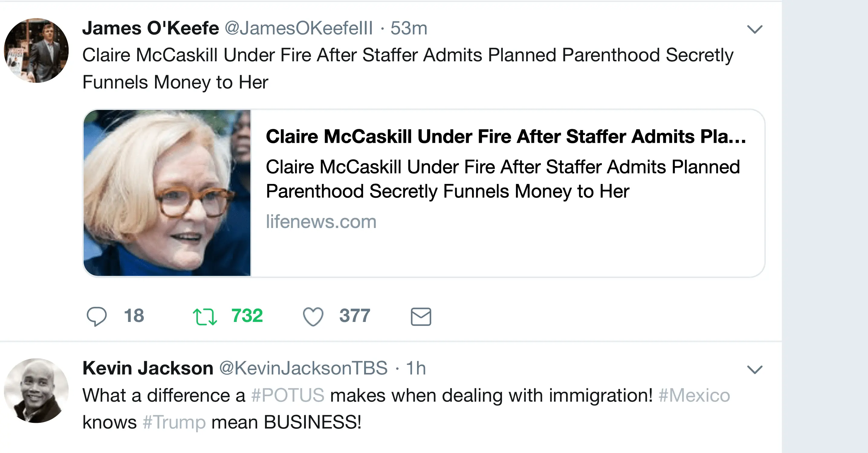
Task: Open James O'Keefe's profile picture
Action: (x=36, y=50)
